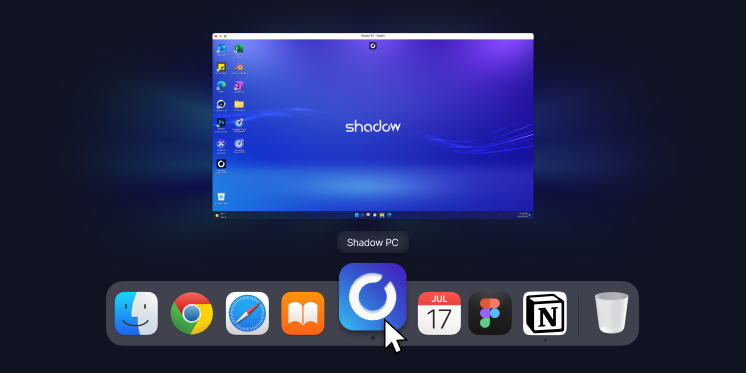Click the Windows taskbar search icon
Viewport: 746px width, 373px height.
point(362,215)
